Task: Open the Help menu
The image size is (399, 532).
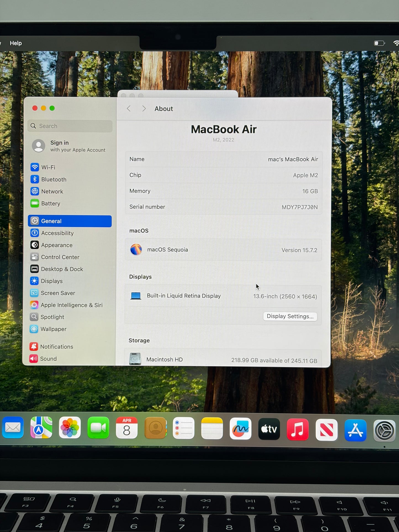Action: pos(16,43)
